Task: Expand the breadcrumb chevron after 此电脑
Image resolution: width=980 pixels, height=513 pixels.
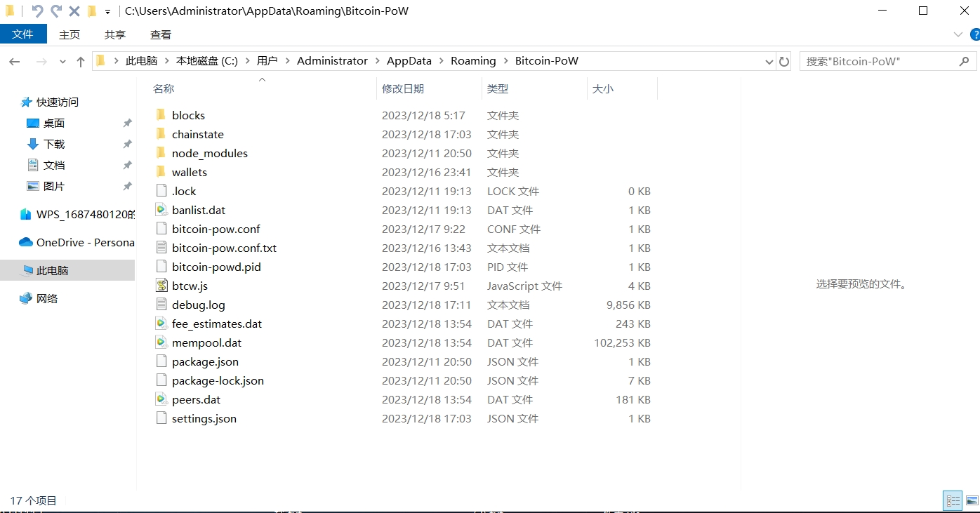Action: (x=167, y=61)
